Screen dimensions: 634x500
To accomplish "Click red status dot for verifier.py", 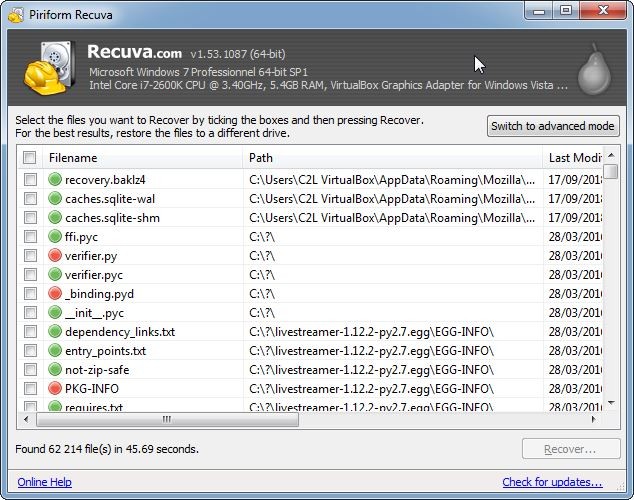I will (55, 255).
